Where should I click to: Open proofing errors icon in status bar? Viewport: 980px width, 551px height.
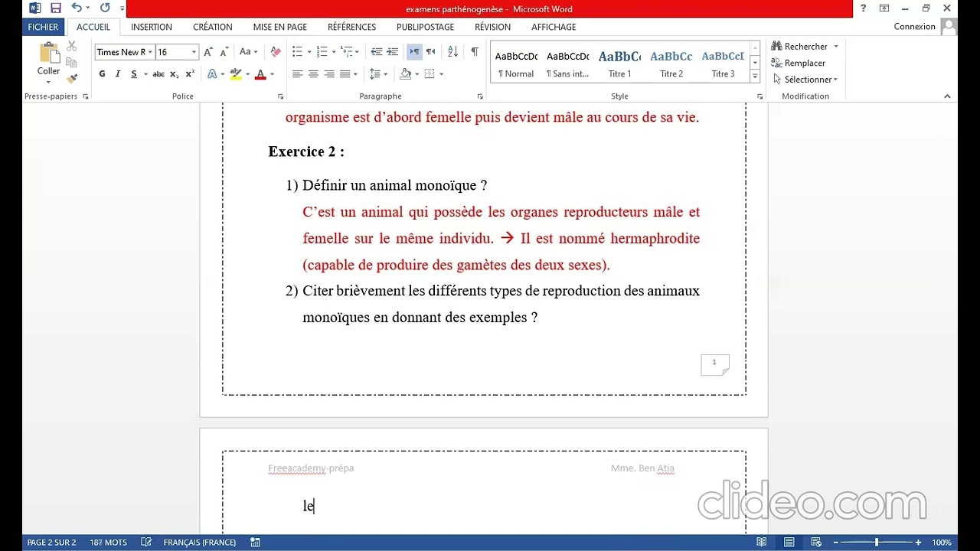[146, 543]
